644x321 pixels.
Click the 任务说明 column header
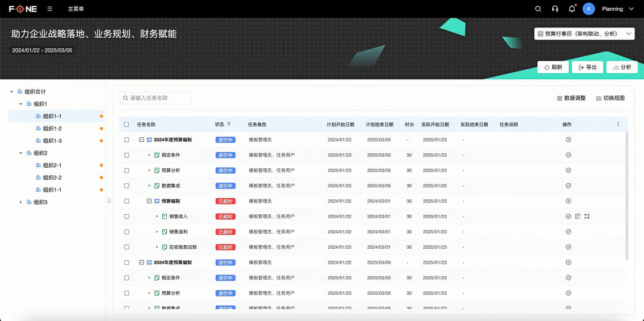[509, 124]
